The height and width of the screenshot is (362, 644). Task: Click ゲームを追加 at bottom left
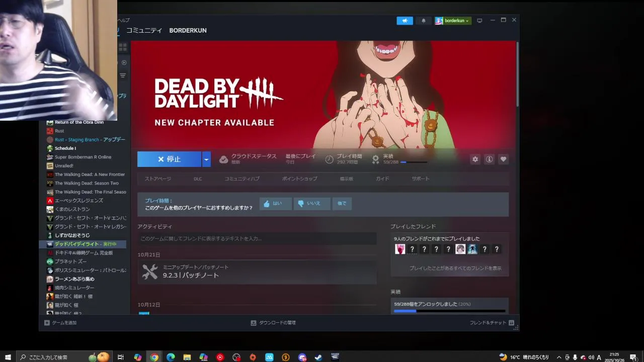pos(60,323)
